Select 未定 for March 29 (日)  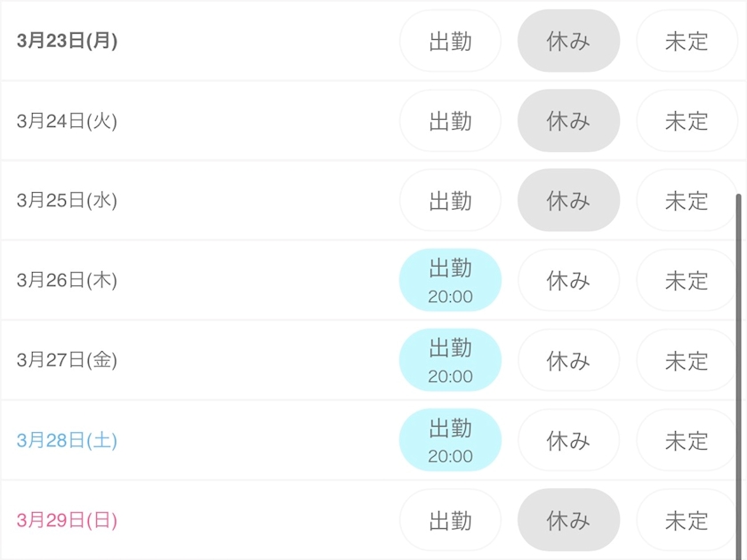[686, 521]
